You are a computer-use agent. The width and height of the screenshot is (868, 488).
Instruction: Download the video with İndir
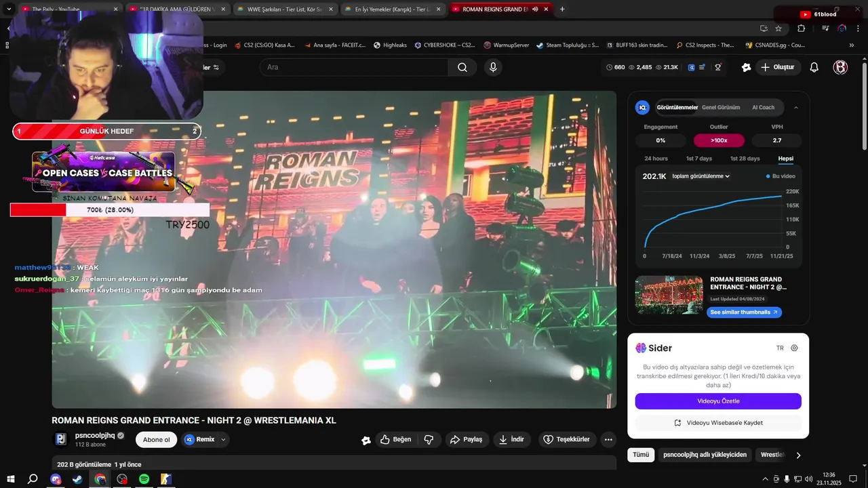pos(512,439)
